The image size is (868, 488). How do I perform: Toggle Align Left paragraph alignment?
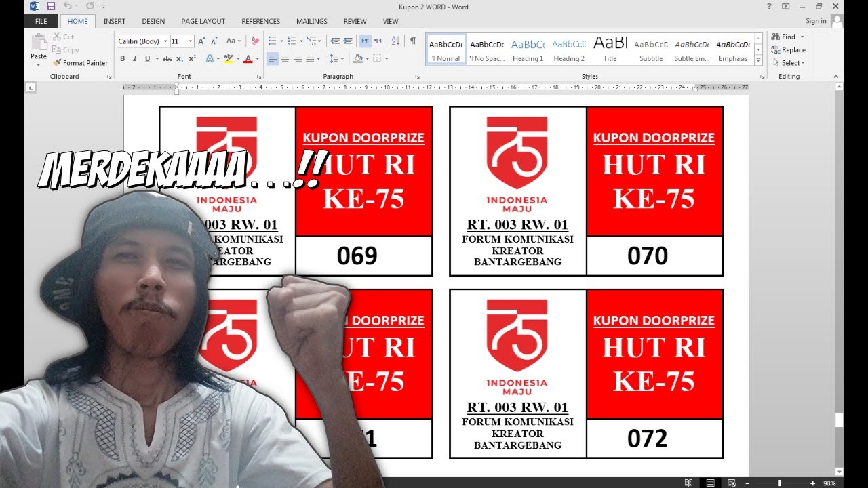[x=272, y=59]
